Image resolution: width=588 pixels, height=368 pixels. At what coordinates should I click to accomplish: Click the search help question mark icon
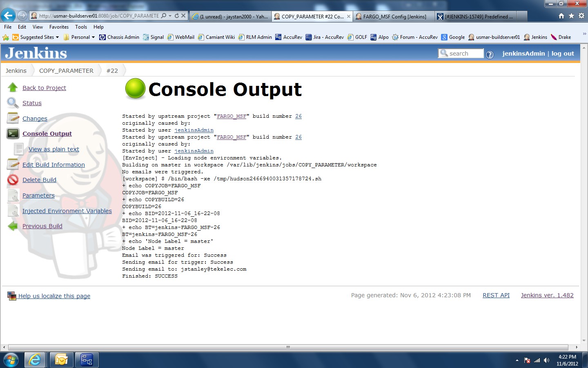pyautogui.click(x=490, y=54)
